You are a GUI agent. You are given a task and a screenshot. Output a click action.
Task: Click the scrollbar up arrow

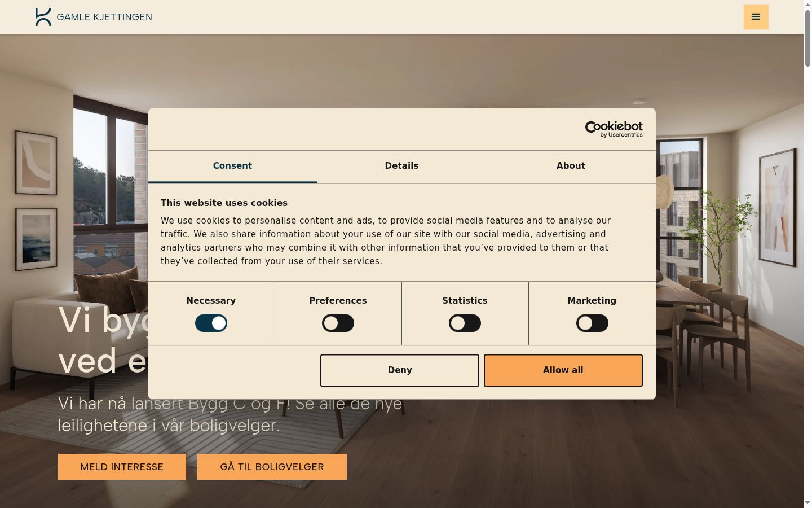(807, 5)
